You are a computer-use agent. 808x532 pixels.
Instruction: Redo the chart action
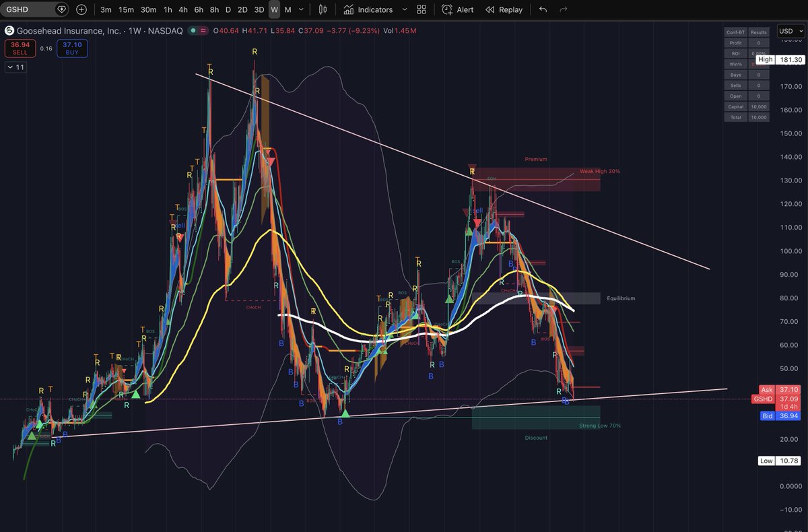tap(563, 9)
